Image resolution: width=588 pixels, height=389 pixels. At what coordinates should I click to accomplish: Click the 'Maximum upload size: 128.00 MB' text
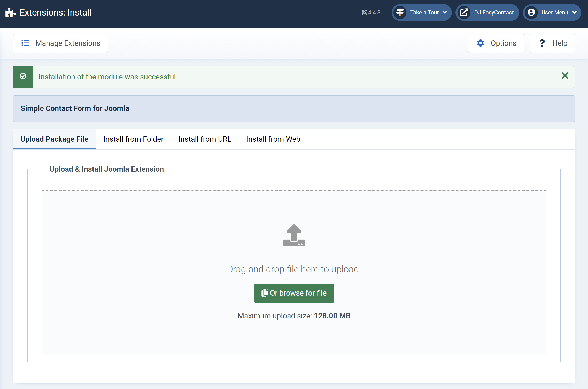pos(294,316)
